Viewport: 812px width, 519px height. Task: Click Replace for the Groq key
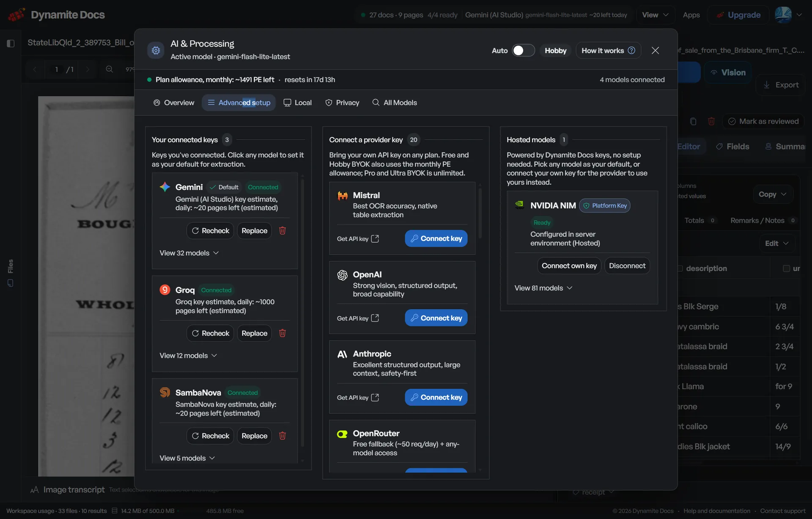pos(254,333)
